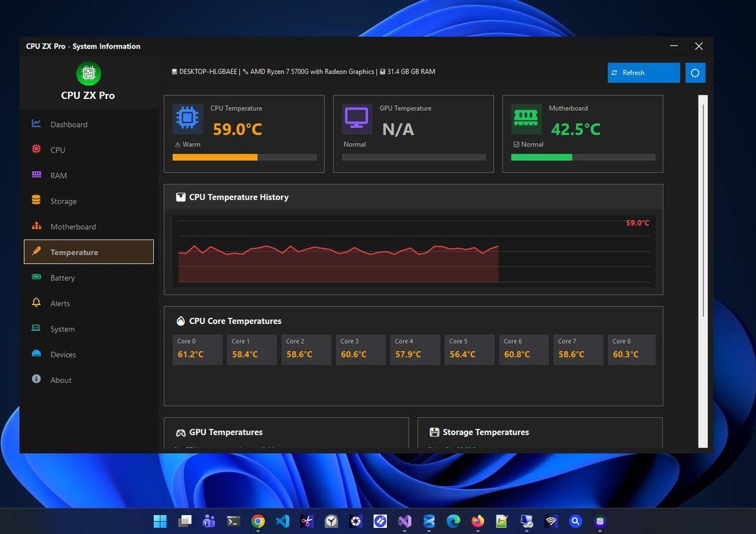Click the CPU Temperature History header icon
Viewport: 756px width, 534px height.
(x=181, y=197)
